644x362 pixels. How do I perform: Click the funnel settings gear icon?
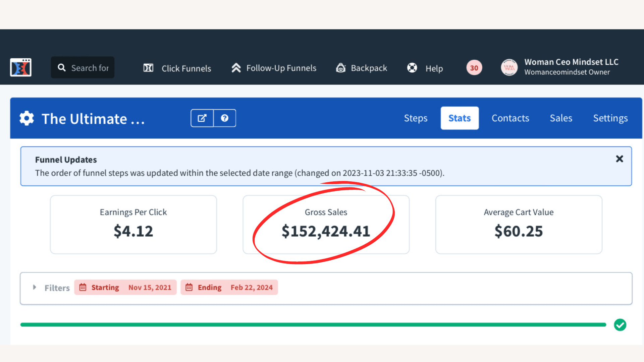pos(27,118)
